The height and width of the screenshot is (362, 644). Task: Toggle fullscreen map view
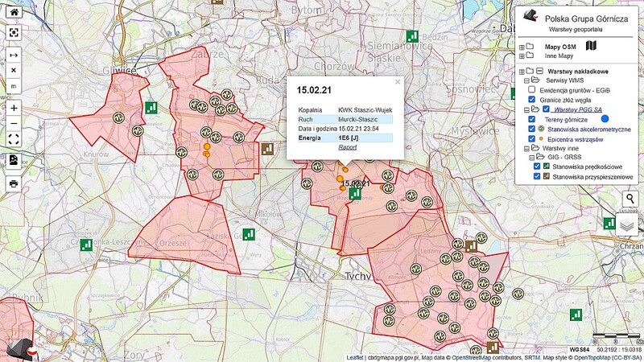(14, 139)
